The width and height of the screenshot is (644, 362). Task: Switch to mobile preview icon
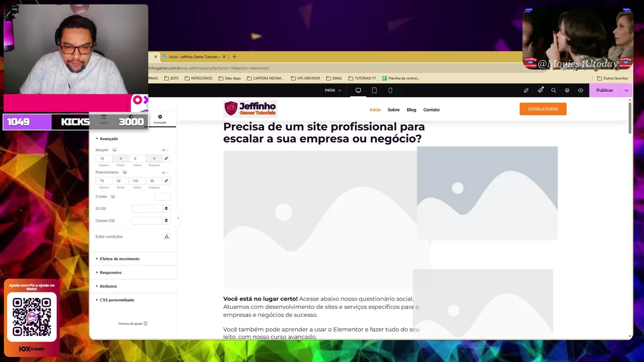[x=390, y=90]
